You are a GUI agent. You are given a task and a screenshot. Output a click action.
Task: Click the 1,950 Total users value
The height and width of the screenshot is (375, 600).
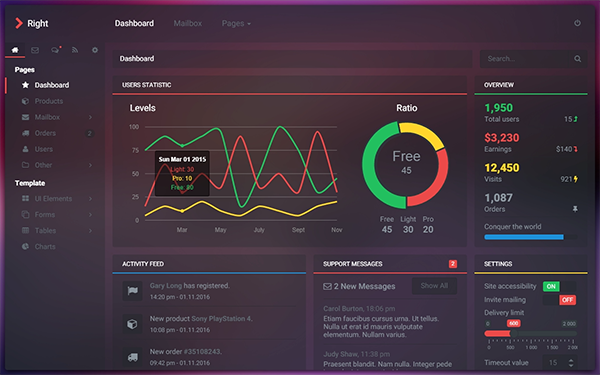pos(499,108)
